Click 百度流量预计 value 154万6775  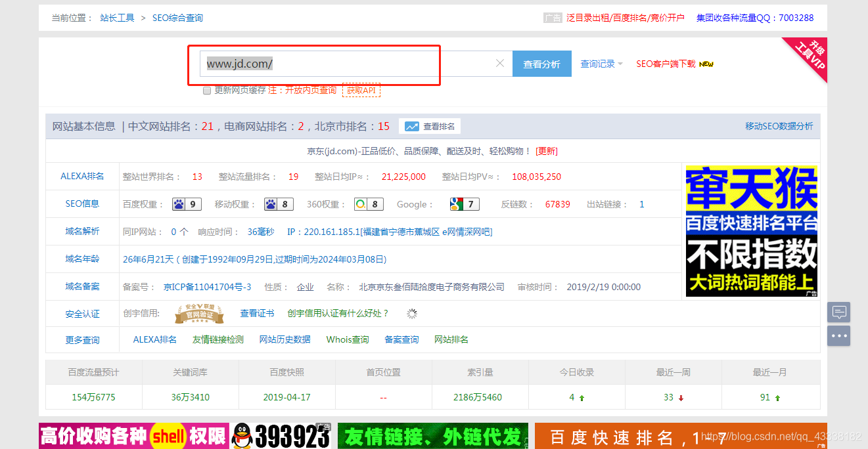pyautogui.click(x=93, y=397)
